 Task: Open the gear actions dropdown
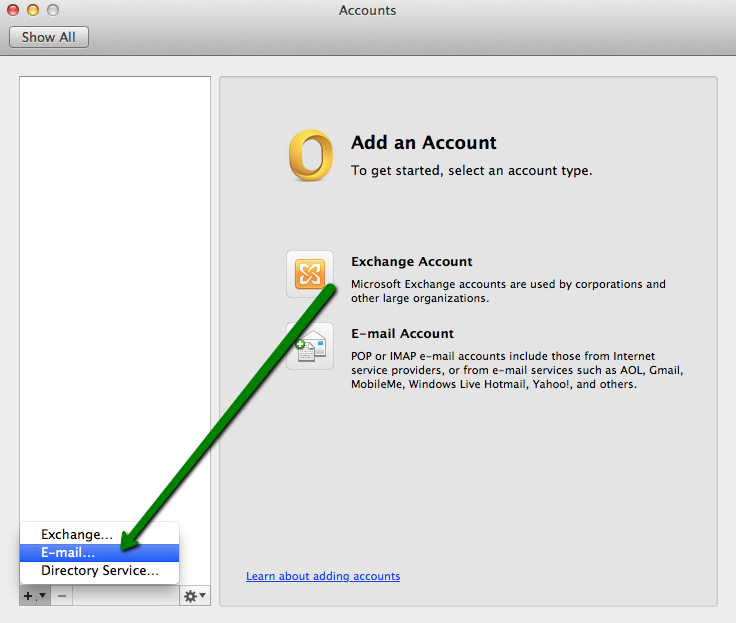(195, 596)
